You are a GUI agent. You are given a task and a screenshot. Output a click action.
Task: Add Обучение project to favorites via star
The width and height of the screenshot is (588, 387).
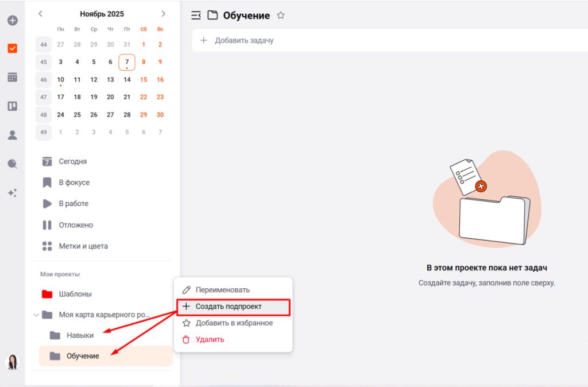(x=281, y=16)
